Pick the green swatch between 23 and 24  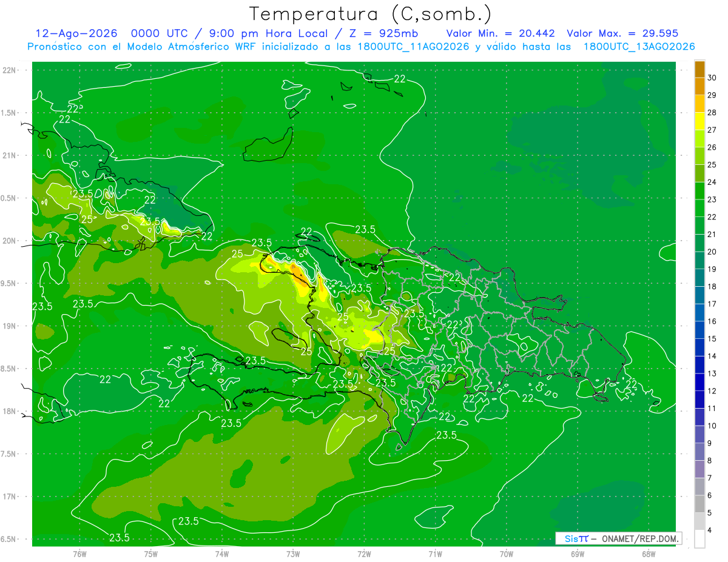pos(699,192)
